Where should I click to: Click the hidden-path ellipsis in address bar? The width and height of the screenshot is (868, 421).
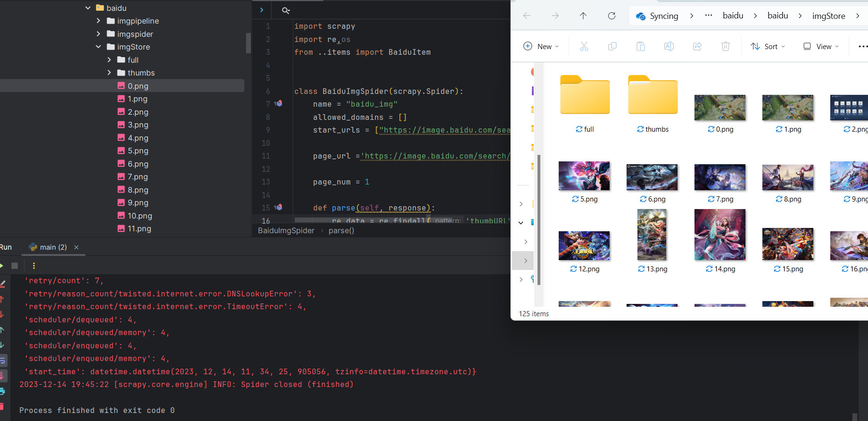[x=708, y=16]
